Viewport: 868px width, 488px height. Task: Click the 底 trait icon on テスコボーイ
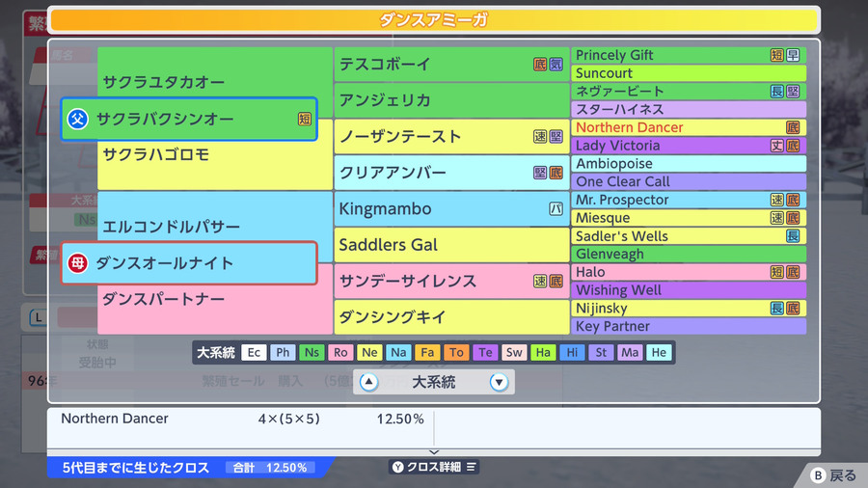click(x=540, y=65)
